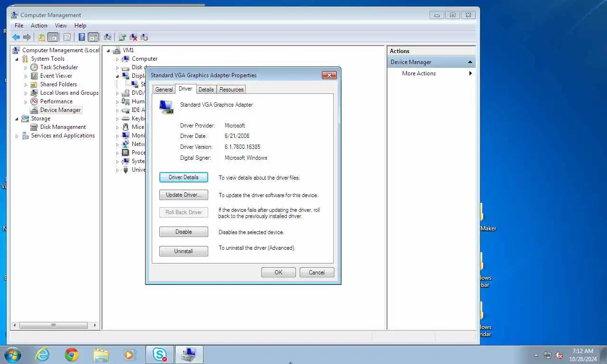Viewport: 607px width, 364px height.
Task: Collapse the Display adapters category
Action: (x=118, y=76)
